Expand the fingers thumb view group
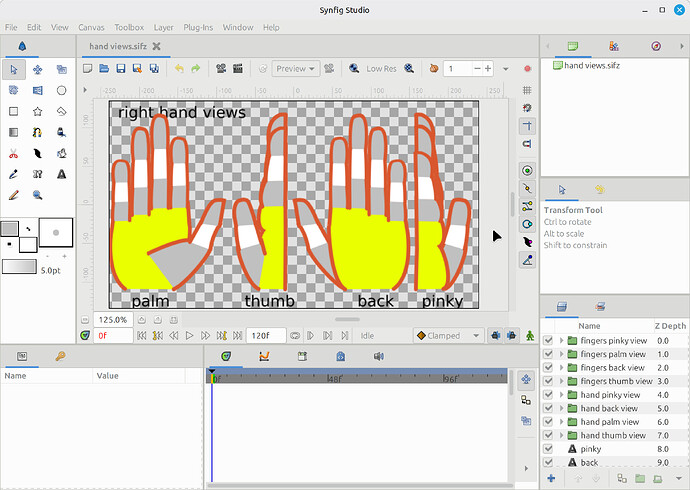The width and height of the screenshot is (690, 490). (x=562, y=381)
